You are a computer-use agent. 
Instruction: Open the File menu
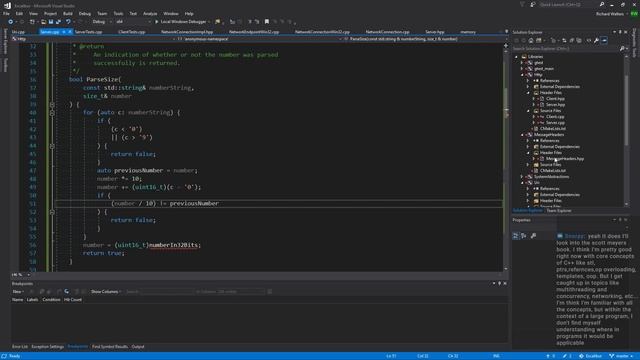[6, 13]
